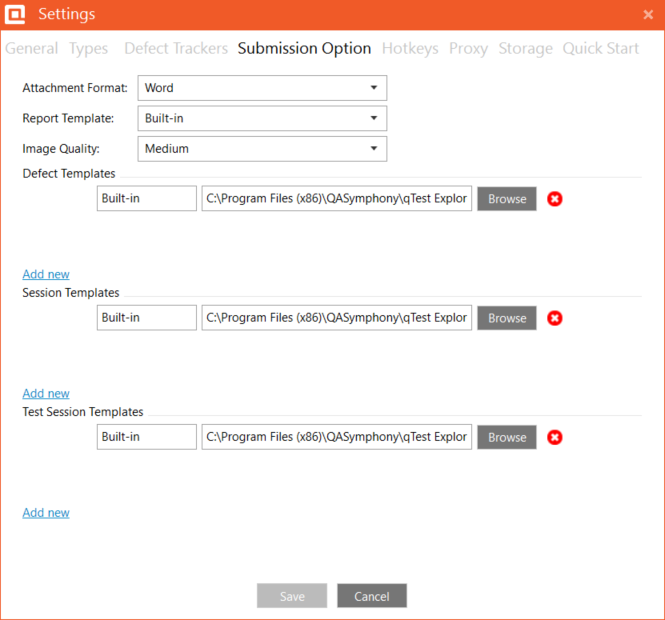Select the Proxy tab
This screenshot has width=665, height=620.
click(468, 48)
